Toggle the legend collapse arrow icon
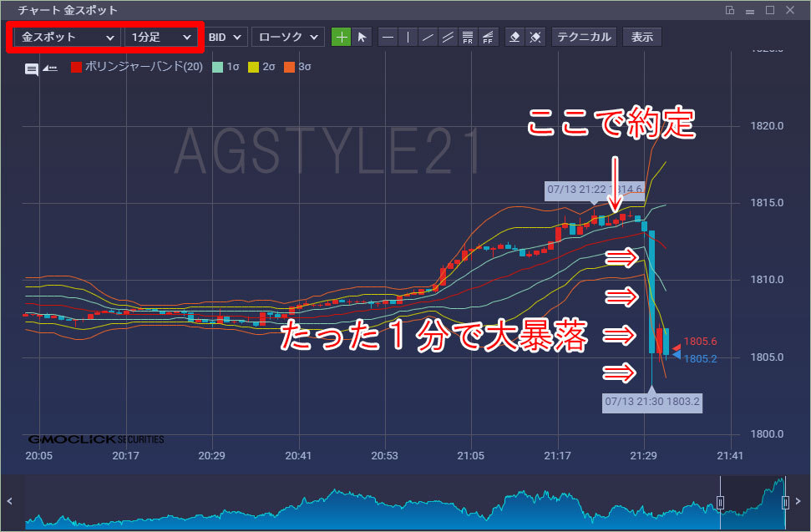Image resolution: width=811 pixels, height=532 pixels. 50,68
